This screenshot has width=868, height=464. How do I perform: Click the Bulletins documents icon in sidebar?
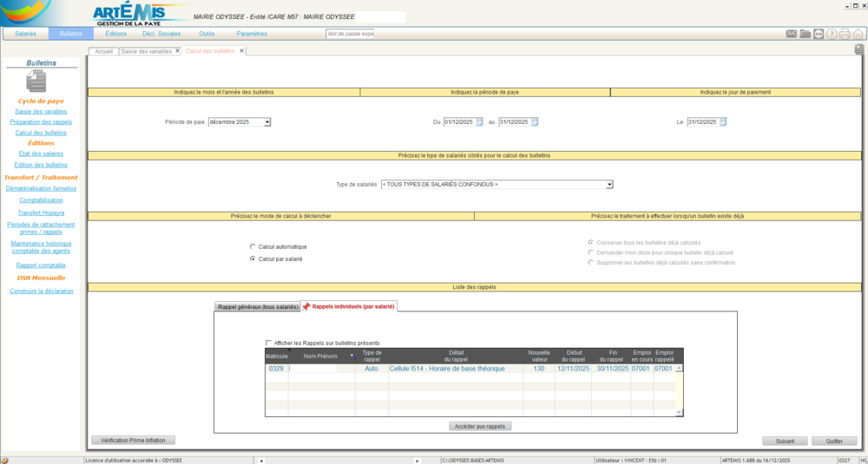(36, 81)
